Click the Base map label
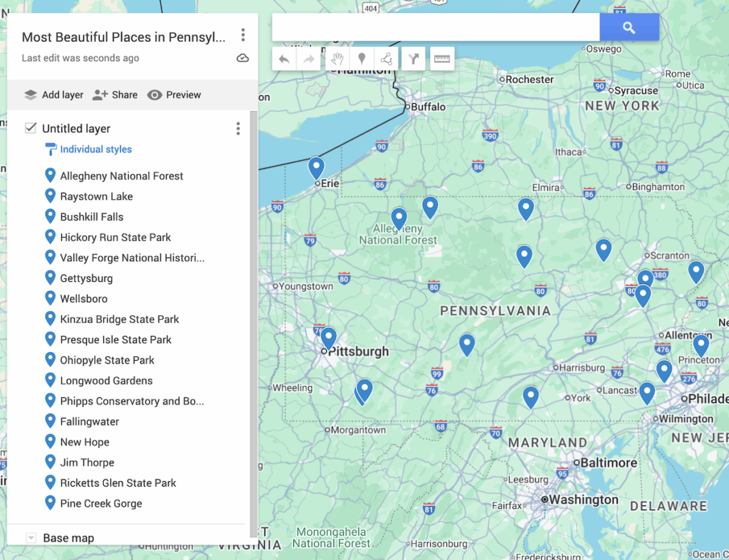 click(x=68, y=538)
